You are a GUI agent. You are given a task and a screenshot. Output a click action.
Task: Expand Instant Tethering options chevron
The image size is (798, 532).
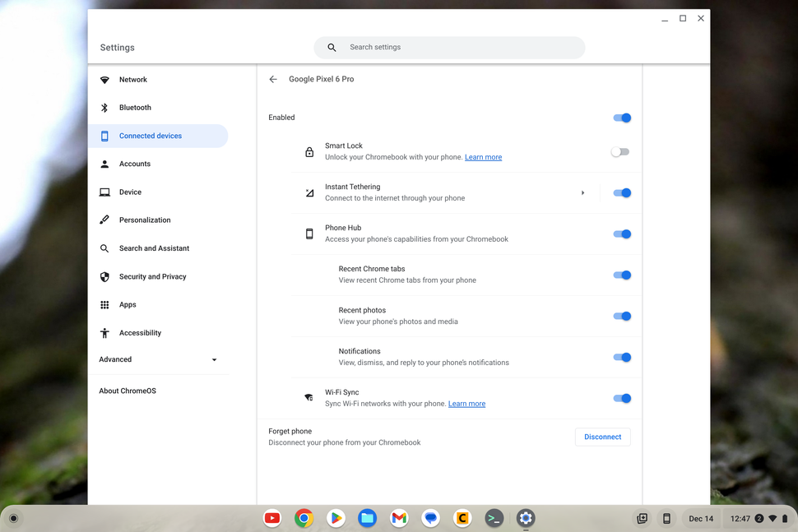pyautogui.click(x=582, y=192)
